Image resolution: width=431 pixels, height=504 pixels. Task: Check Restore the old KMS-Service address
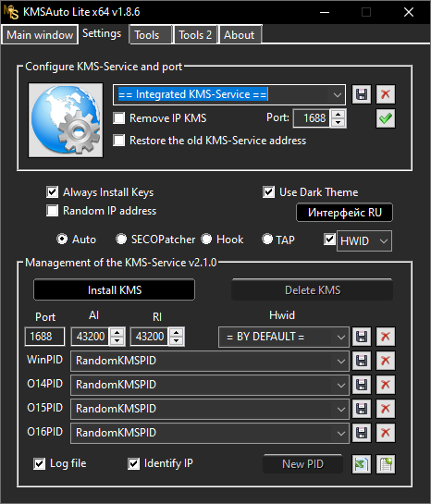(119, 141)
